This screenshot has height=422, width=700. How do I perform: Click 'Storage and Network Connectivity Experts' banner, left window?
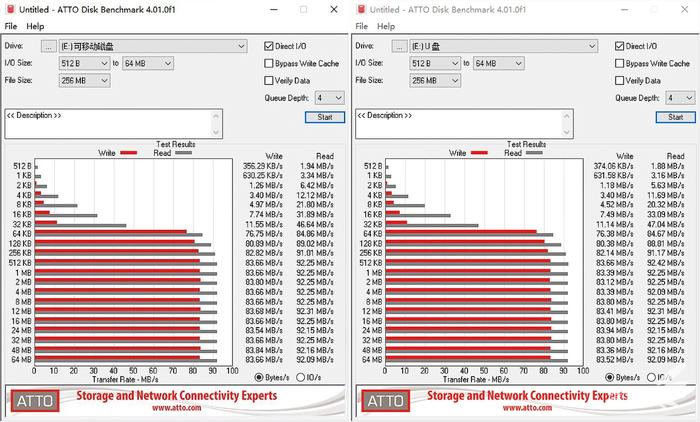pyautogui.click(x=177, y=396)
